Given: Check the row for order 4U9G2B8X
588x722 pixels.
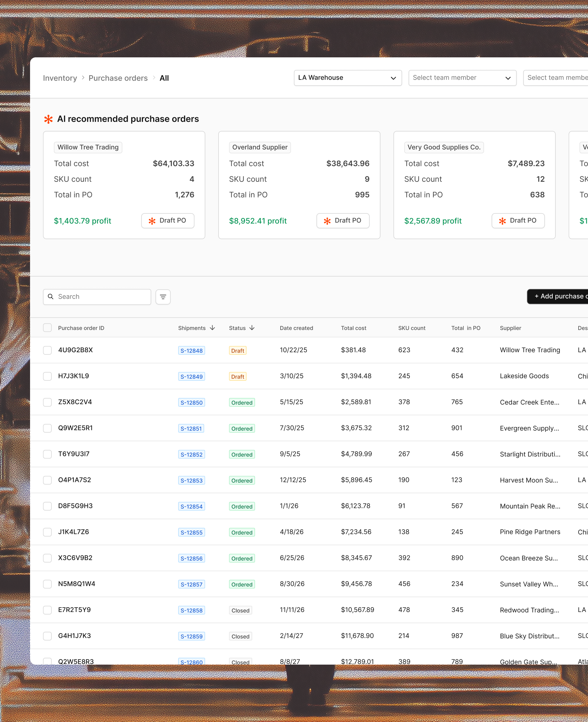Looking at the screenshot, I should pyautogui.click(x=47, y=350).
